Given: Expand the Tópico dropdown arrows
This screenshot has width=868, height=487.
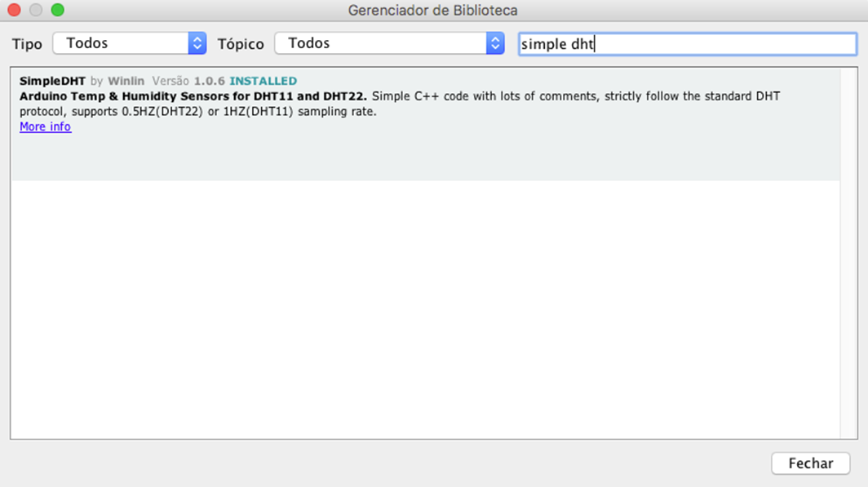Looking at the screenshot, I should [x=495, y=43].
